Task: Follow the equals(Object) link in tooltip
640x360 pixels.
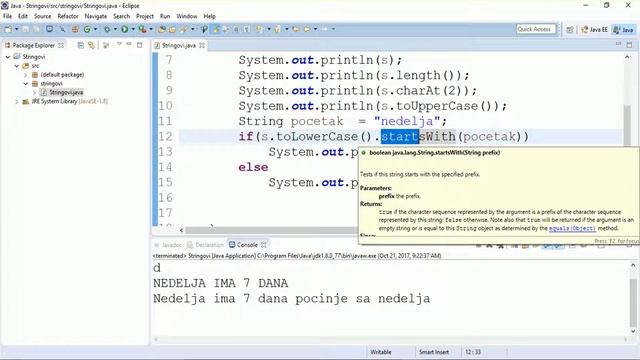Action: tap(572, 229)
